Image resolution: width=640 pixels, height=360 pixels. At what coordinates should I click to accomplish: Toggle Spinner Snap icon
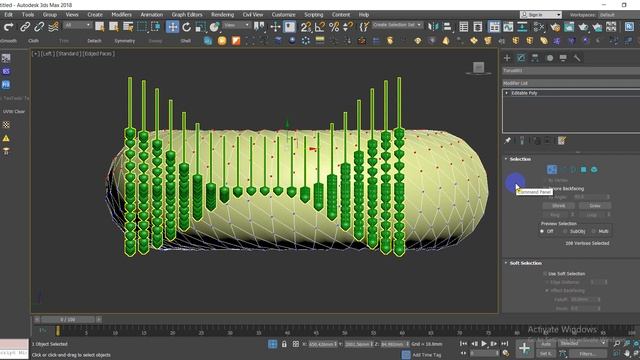pyautogui.click(x=348, y=27)
